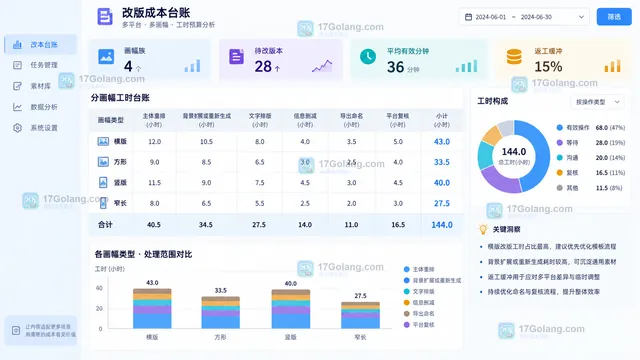Toggle 平台复核 legend in bar chart
Screen dimensions: 640x360
click(x=419, y=324)
